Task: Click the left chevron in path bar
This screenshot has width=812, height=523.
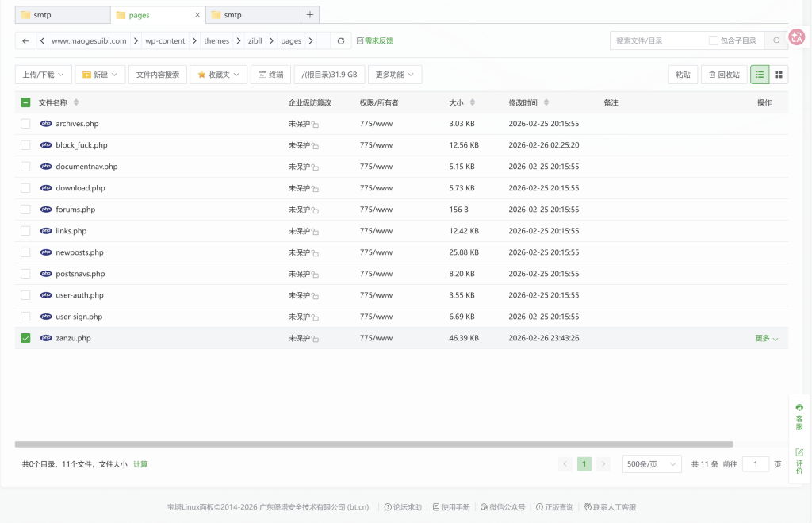Action: click(x=42, y=41)
